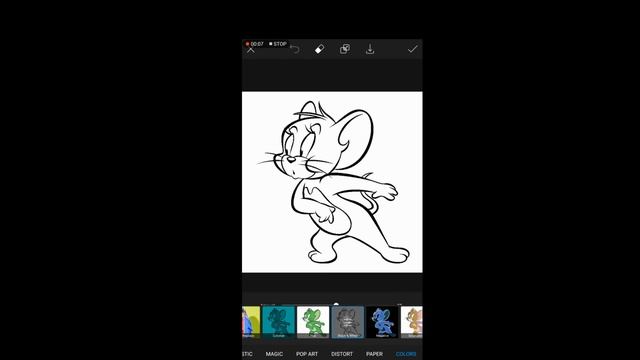Tap the Jerry mouse drawing canvas
The height and width of the screenshot is (360, 640).
point(332,182)
